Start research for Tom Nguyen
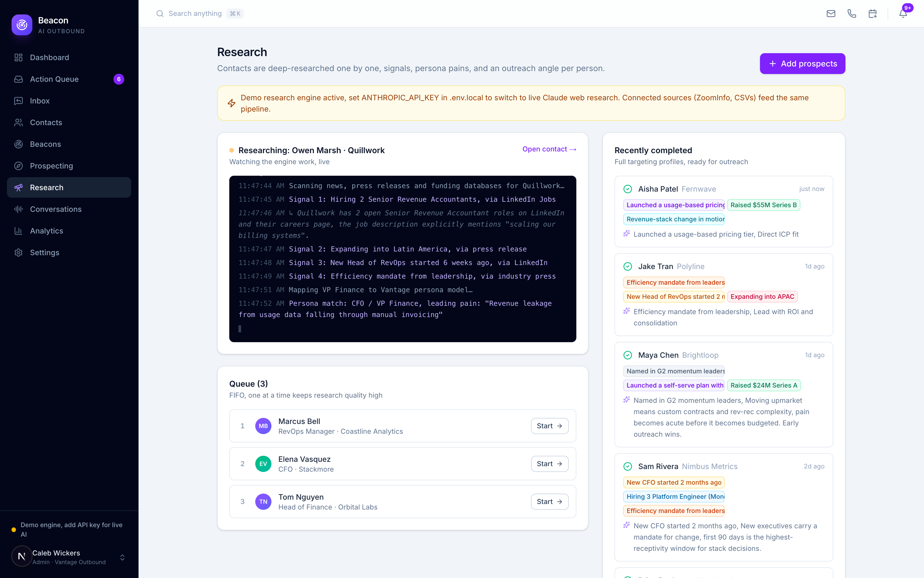The height and width of the screenshot is (578, 924). point(549,501)
